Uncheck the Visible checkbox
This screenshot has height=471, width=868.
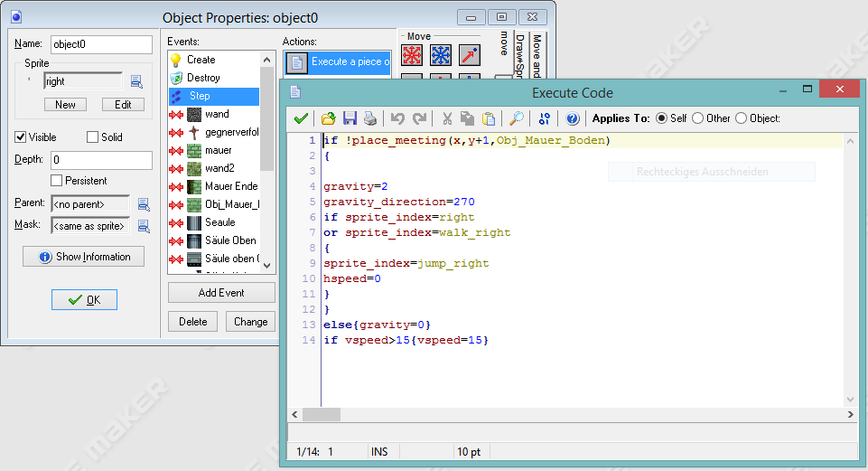[x=21, y=137]
